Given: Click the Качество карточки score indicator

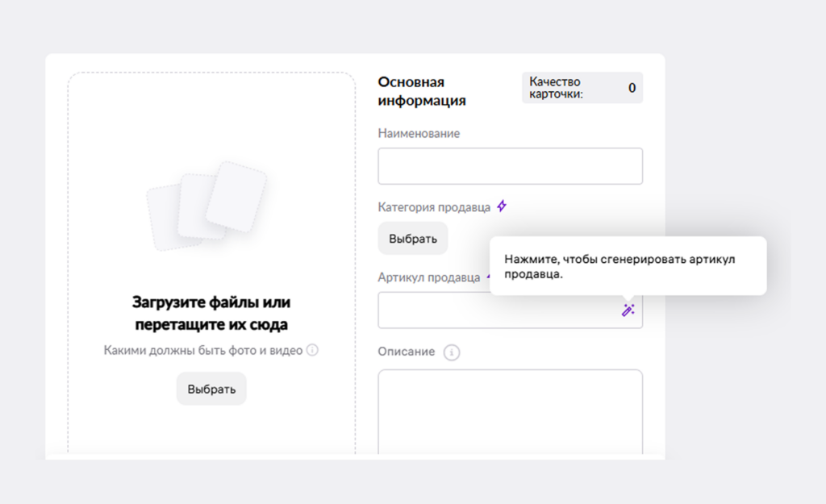Looking at the screenshot, I should pos(582,87).
